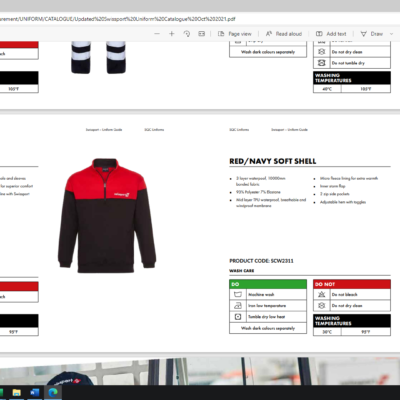Click the Machine wash tub symbol
The image size is (400, 400).
click(x=238, y=294)
